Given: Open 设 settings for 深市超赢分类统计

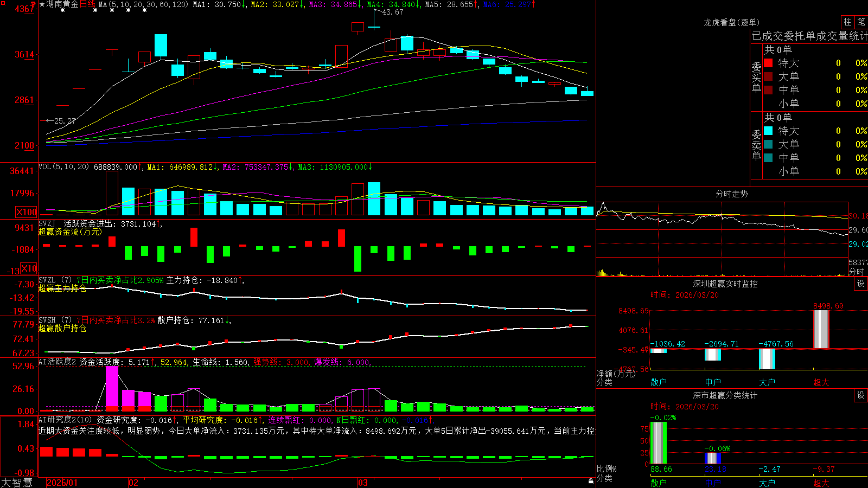Looking at the screenshot, I should (861, 395).
